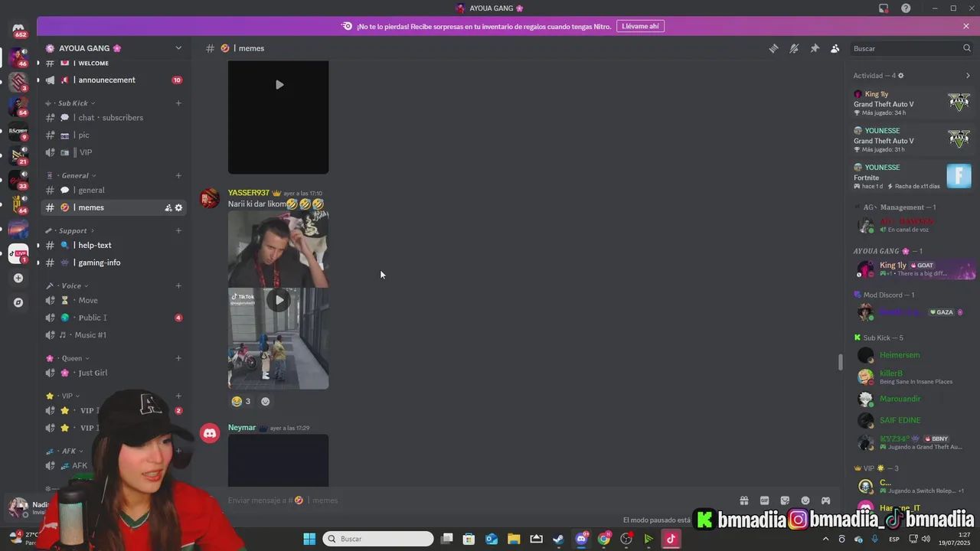The height and width of the screenshot is (551, 980).
Task: Join the Public I voice channel
Action: 113,318
